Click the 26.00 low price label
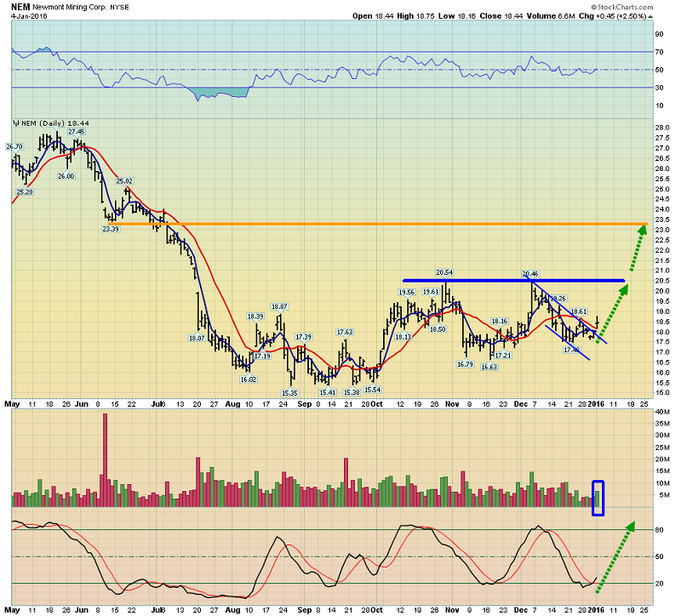Screen dimensions: 681x616 point(66,176)
